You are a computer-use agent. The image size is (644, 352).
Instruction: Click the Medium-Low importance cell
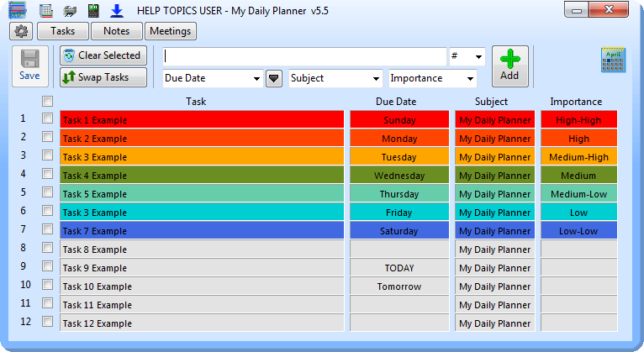coord(578,193)
